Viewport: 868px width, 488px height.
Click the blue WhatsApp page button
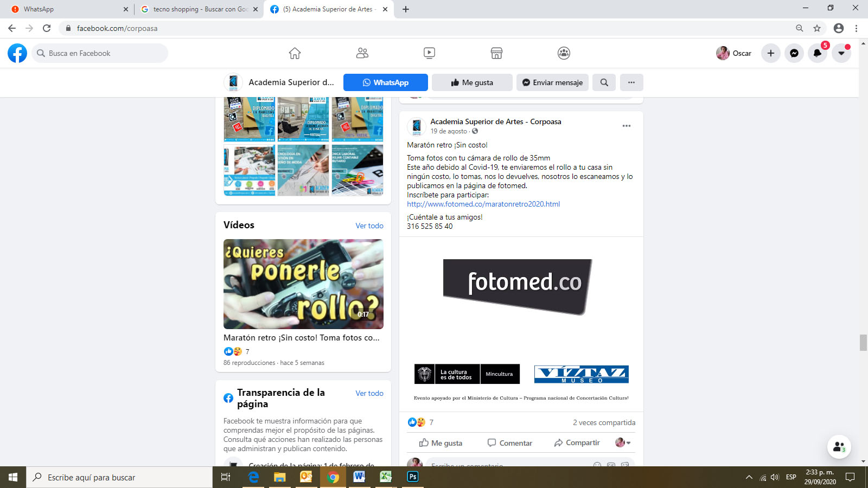386,82
